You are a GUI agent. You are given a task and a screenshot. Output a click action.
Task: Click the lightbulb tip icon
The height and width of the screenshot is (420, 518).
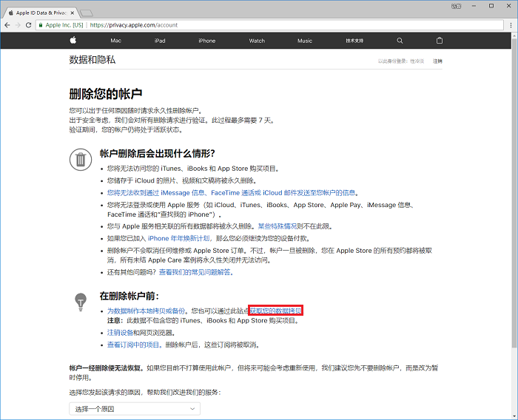(x=81, y=302)
